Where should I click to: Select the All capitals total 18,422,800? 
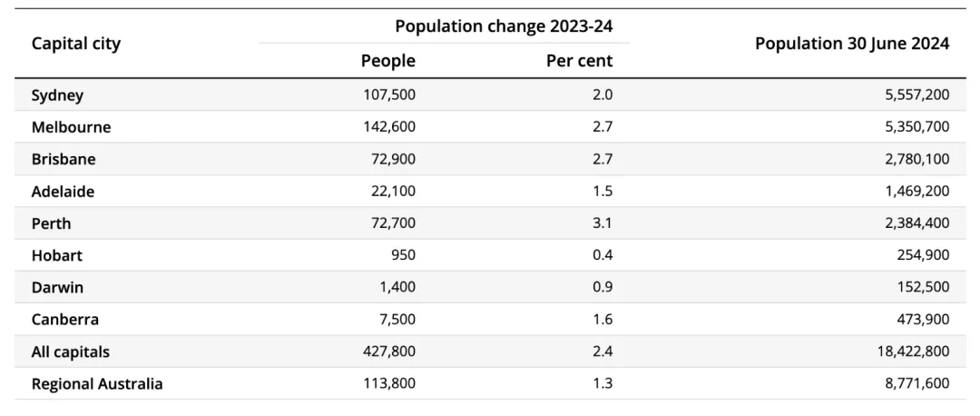click(913, 352)
